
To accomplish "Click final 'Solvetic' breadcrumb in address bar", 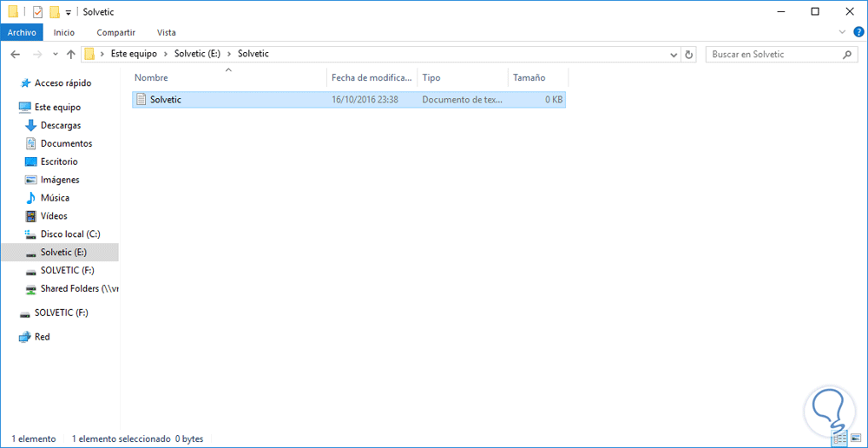I will pos(253,55).
